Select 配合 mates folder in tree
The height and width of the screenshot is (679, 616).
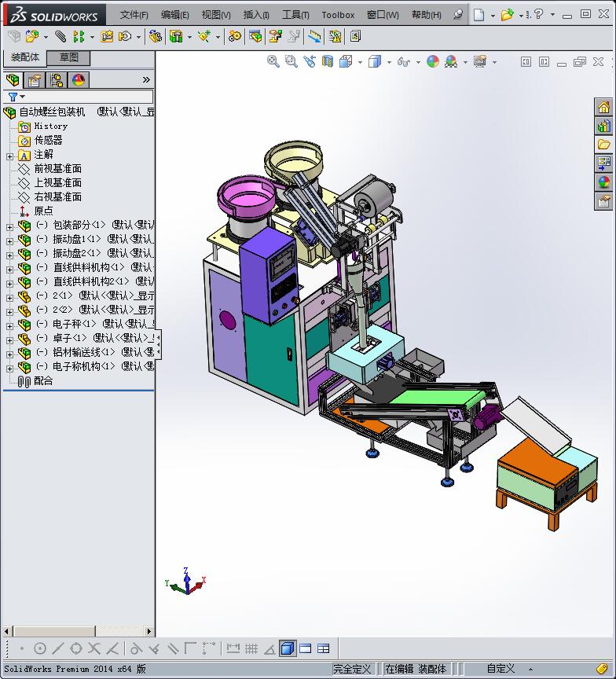43,380
